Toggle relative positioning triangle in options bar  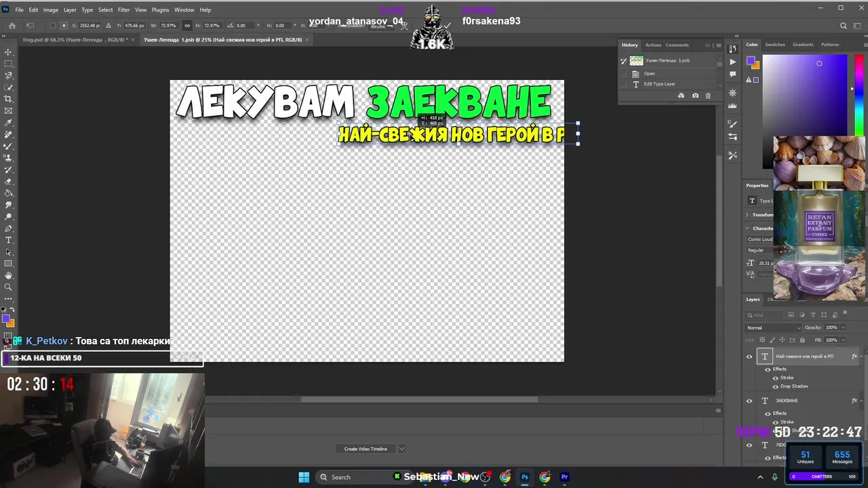pyautogui.click(x=108, y=26)
